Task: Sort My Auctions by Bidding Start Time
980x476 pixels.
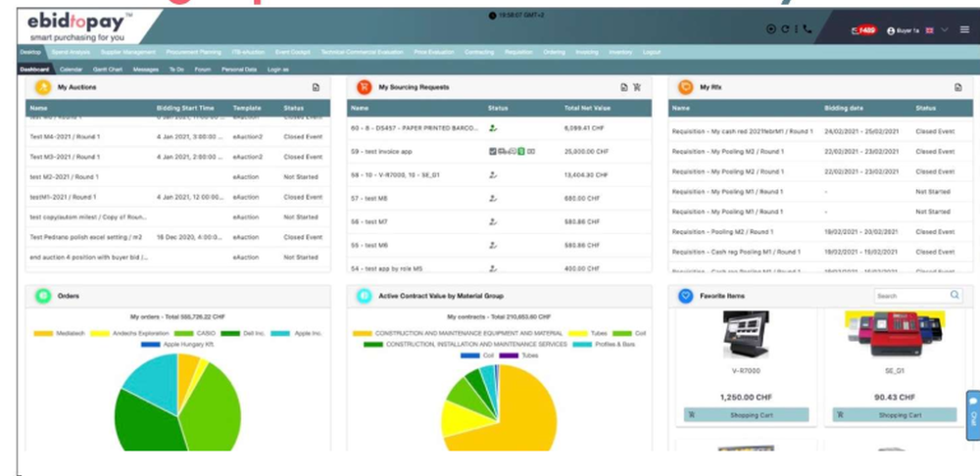Action: pyautogui.click(x=185, y=108)
